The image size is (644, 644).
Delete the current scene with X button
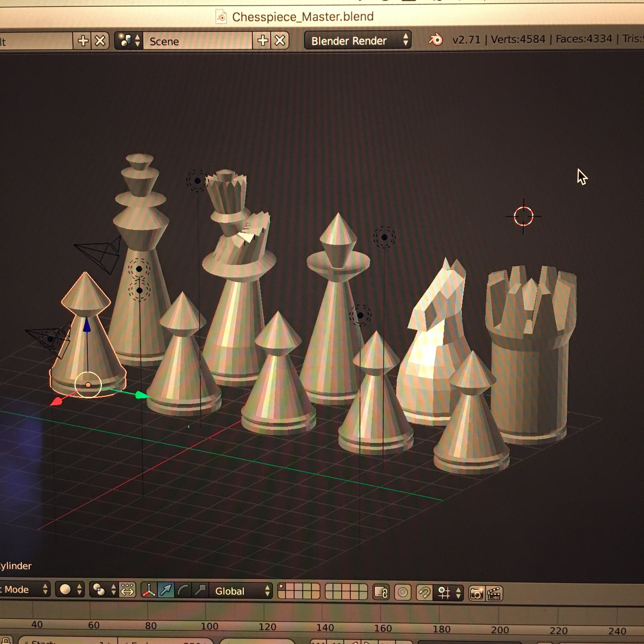(x=280, y=41)
